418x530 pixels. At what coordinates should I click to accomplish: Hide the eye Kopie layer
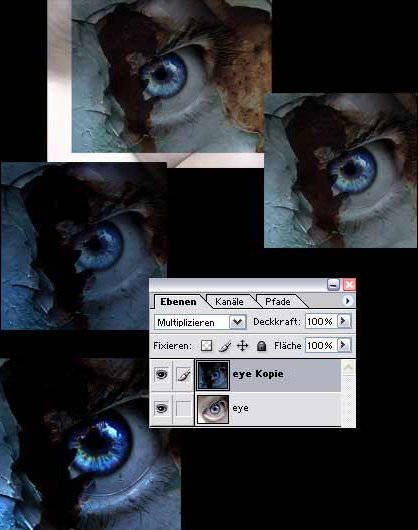162,375
